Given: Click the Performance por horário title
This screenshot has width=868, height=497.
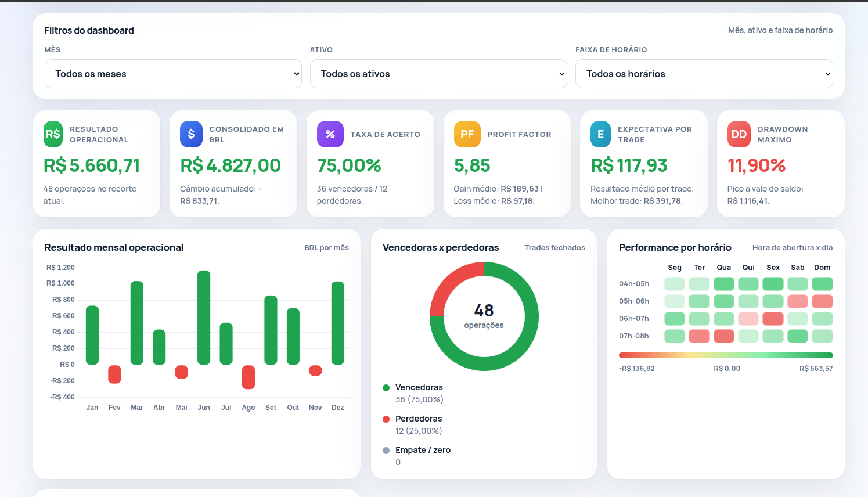Looking at the screenshot, I should [675, 247].
